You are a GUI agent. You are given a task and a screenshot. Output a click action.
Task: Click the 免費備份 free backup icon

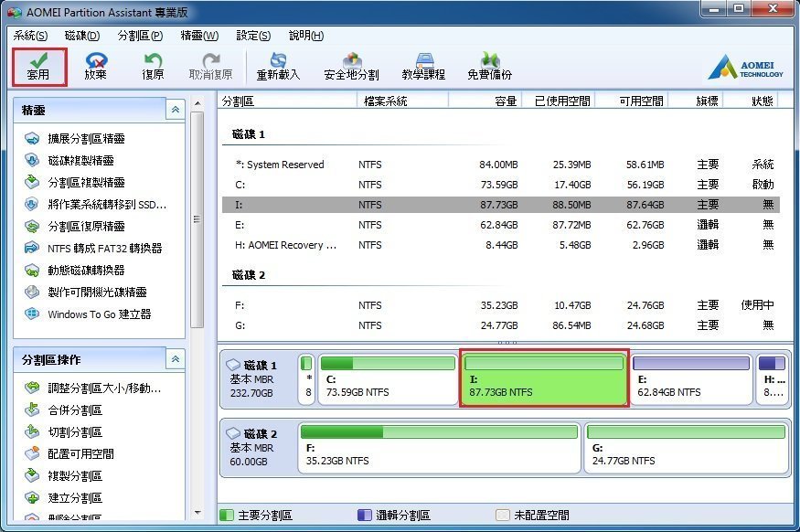tap(489, 67)
